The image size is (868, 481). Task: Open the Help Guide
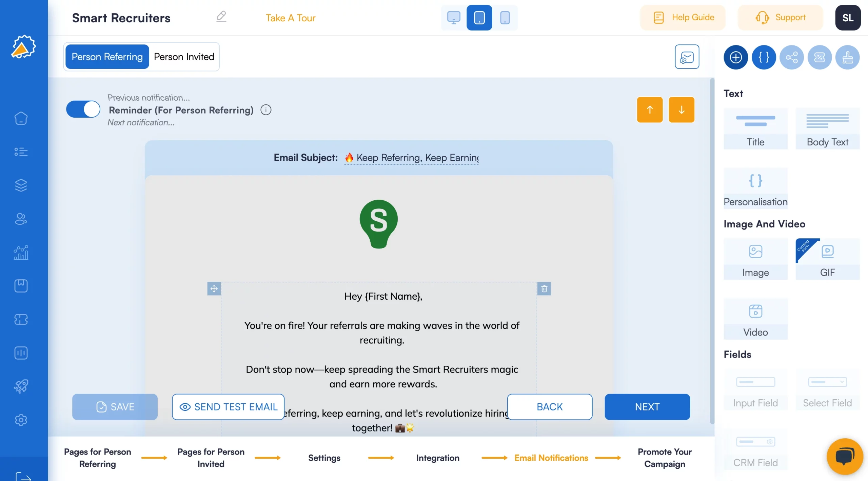pos(683,18)
